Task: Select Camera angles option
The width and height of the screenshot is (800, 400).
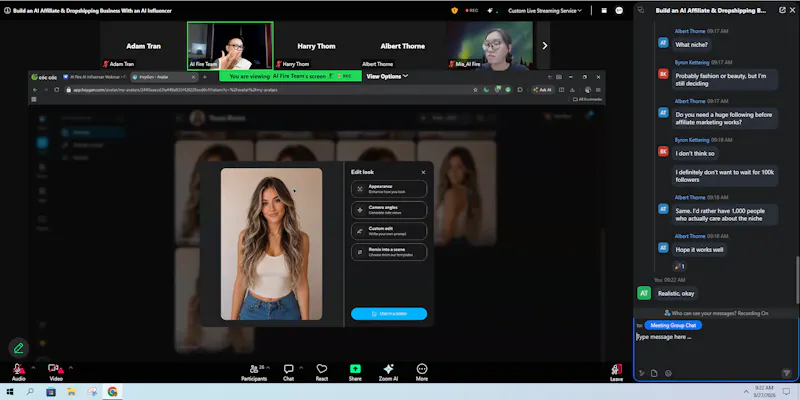Action: tap(389, 210)
